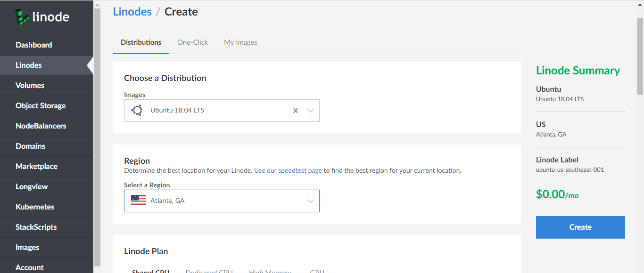644x273 pixels.
Task: Click the US flag icon in Region selector
Action: [139, 201]
